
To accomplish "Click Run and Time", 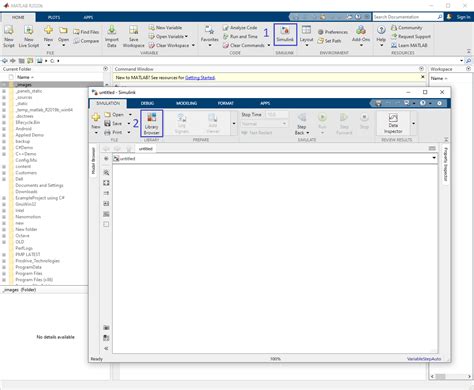I will point(240,36).
